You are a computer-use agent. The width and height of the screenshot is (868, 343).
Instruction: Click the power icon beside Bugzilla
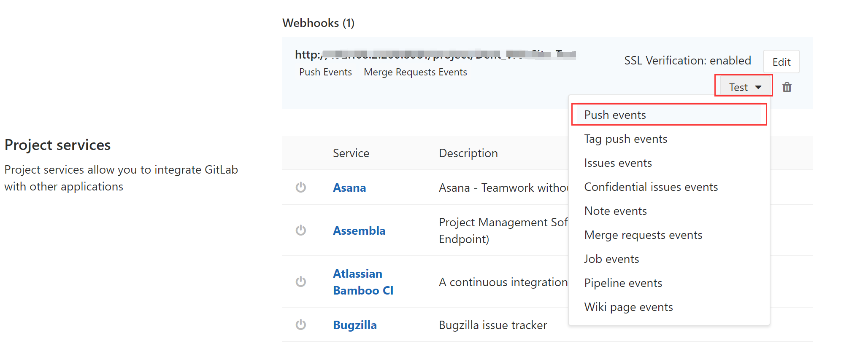[300, 324]
